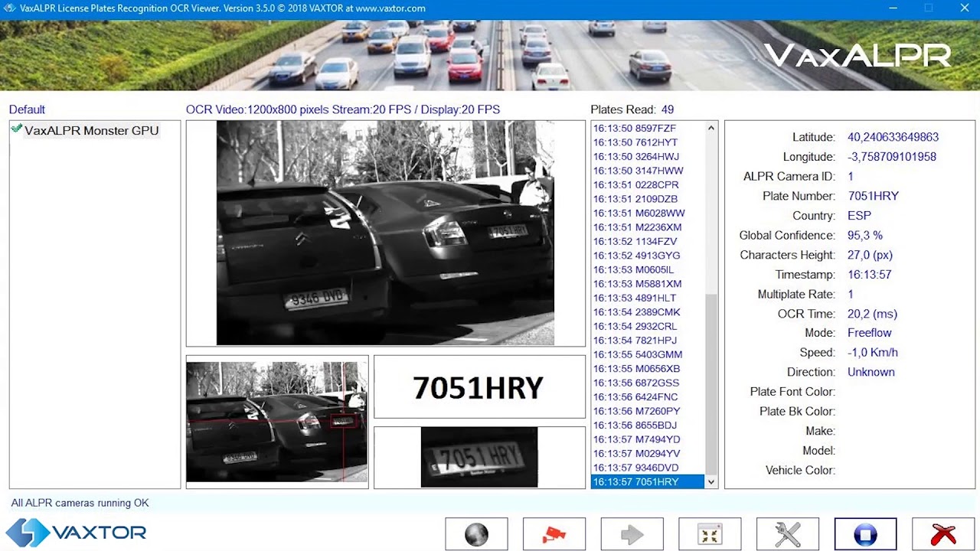Viewport: 980px width, 551px height.
Task: Click the Plate Number value 7051HRY
Action: pyautogui.click(x=874, y=196)
